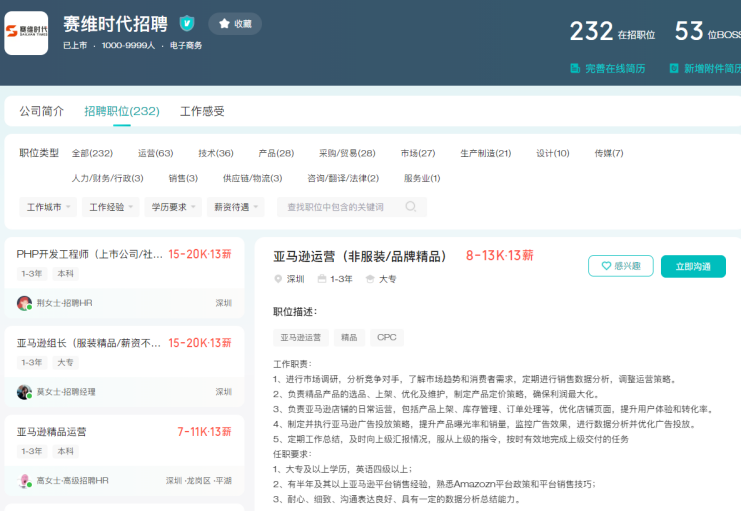The image size is (741, 511).
Task: Filter jobs by 咨询/翻译/法律(2)
Action: [343, 178]
